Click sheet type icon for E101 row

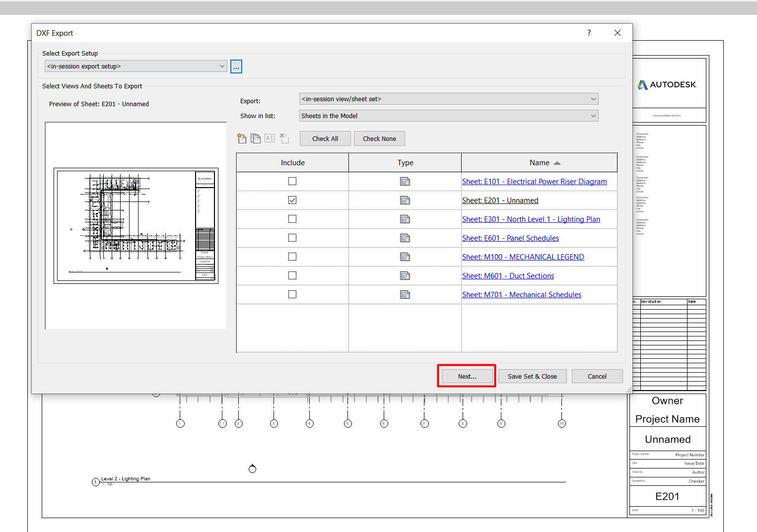coord(405,182)
